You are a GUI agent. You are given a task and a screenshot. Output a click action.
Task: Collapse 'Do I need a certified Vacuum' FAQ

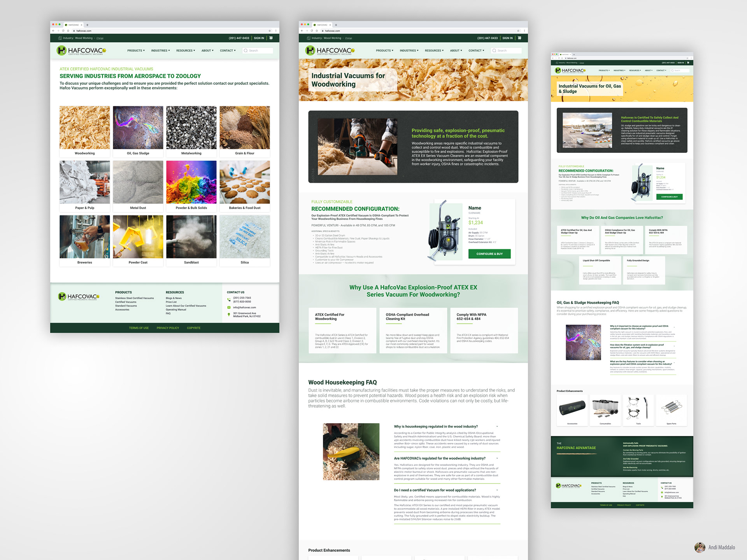(x=497, y=490)
